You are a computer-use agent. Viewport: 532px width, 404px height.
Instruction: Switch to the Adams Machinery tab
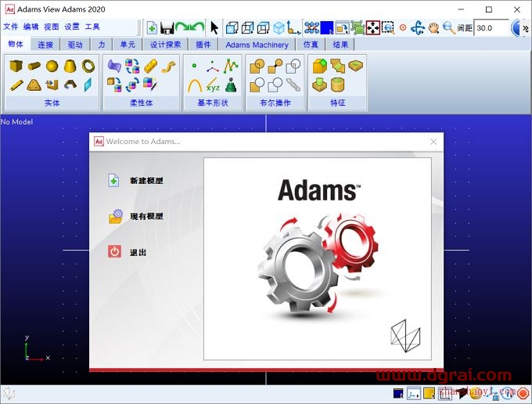tap(257, 45)
